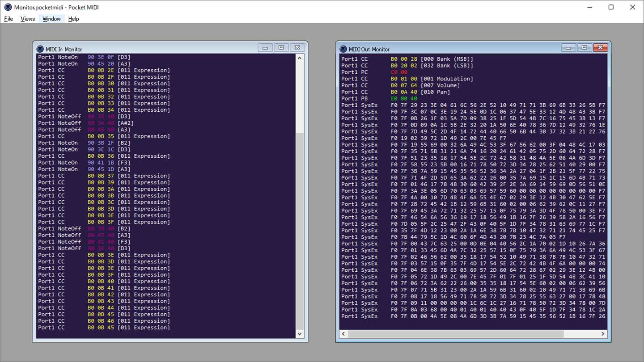Select the CC row 'B0 0B 35' Expression

click(x=104, y=136)
